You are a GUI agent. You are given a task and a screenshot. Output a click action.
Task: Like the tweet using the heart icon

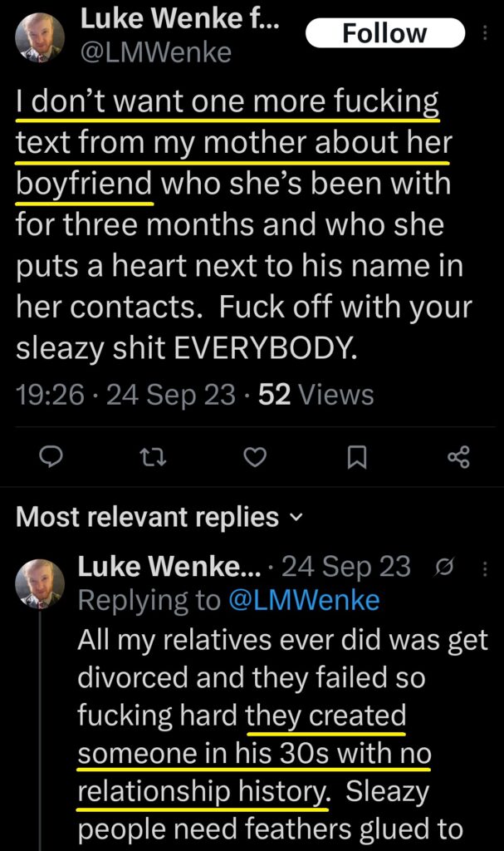click(x=254, y=456)
